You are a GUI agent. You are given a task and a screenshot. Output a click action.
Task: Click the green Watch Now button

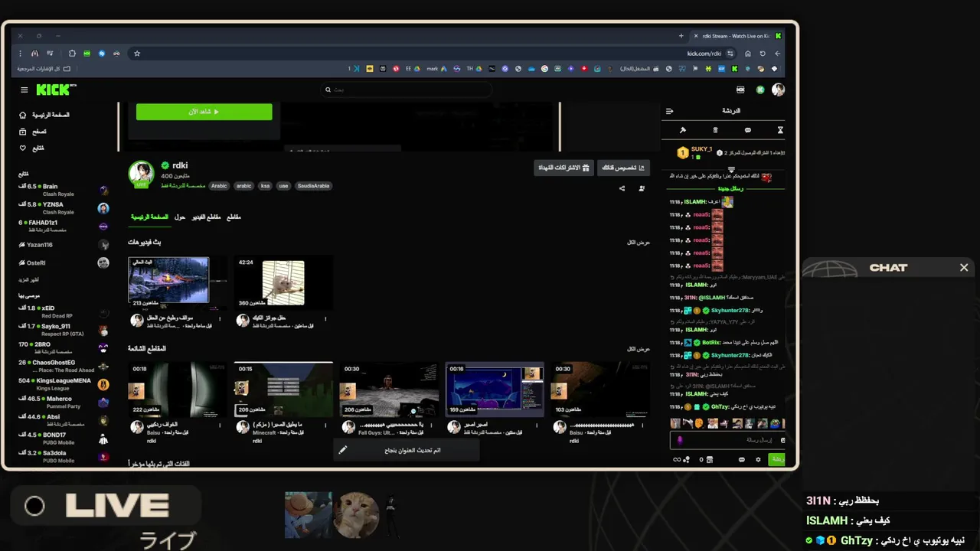(x=204, y=112)
